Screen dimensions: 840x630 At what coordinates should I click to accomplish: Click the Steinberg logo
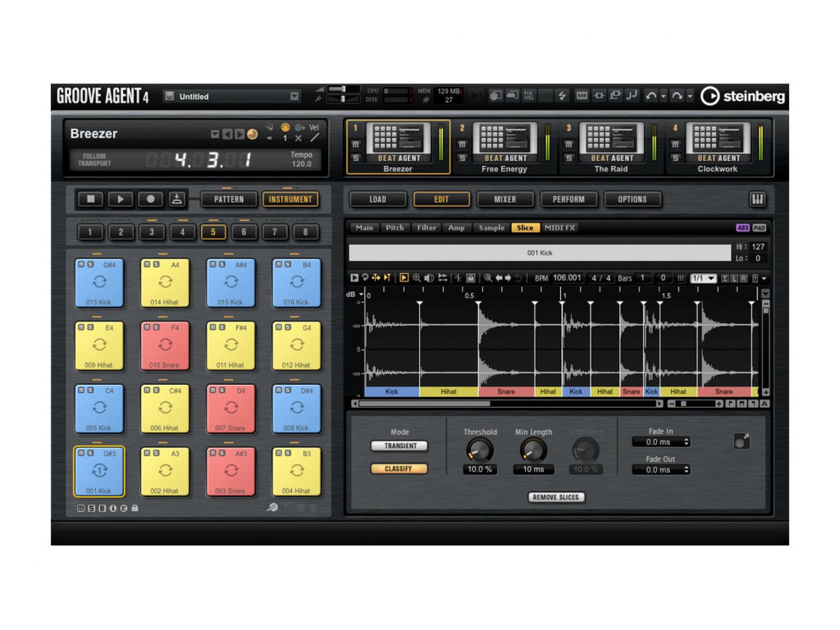pyautogui.click(x=743, y=96)
